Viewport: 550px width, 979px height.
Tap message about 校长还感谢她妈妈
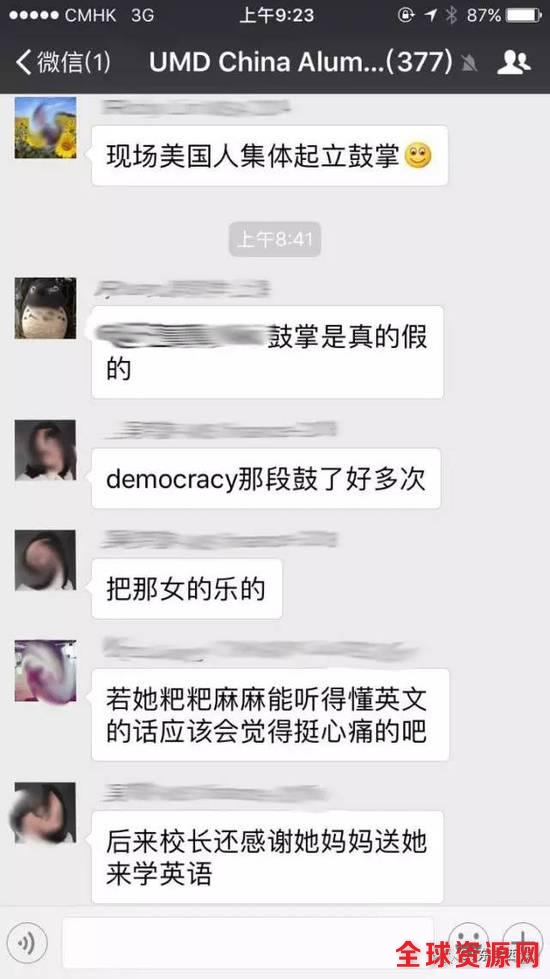[x=267, y=857]
